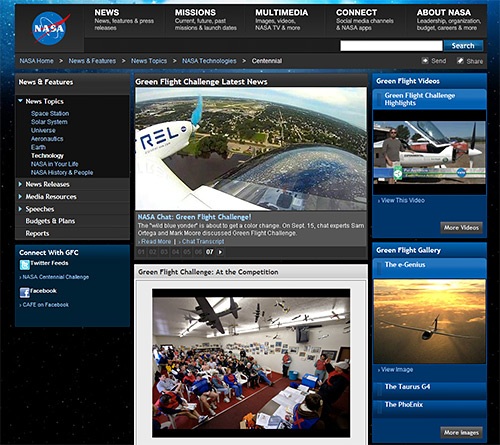This screenshot has height=445, width=500.
Task: Open Budgets & Plans
Action: [50, 221]
